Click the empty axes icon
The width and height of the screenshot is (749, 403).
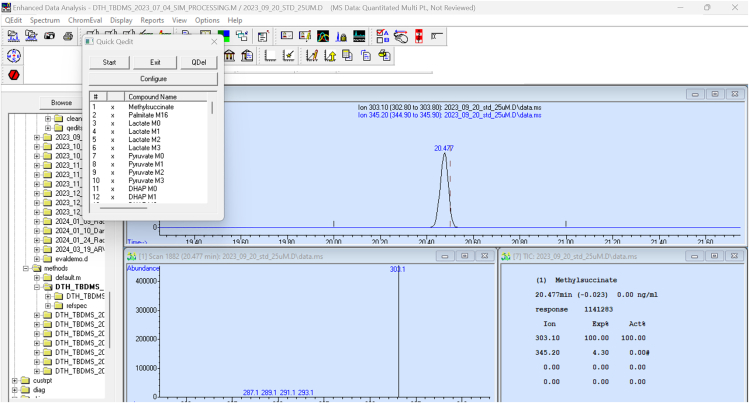point(270,55)
